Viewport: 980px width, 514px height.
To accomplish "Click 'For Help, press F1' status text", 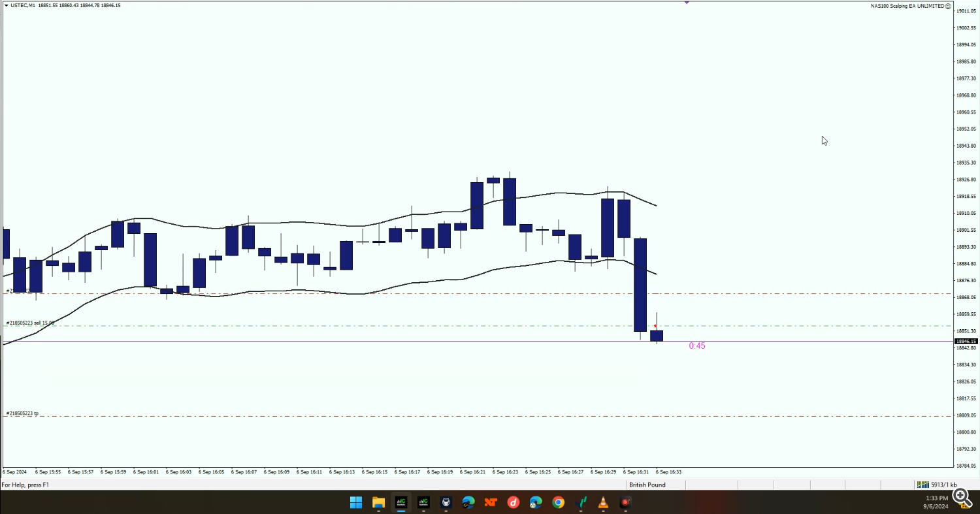I will [x=25, y=485].
